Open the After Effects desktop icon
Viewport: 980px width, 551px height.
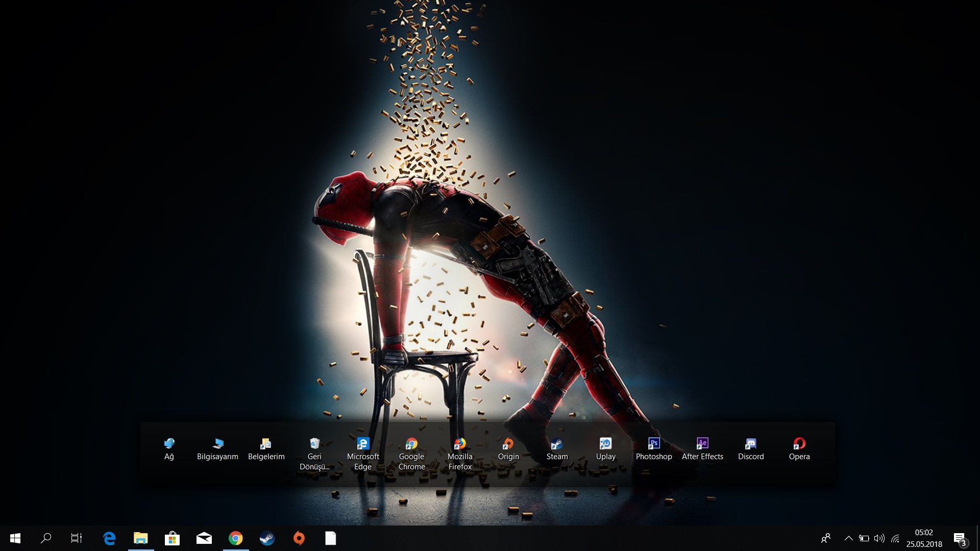click(x=702, y=444)
